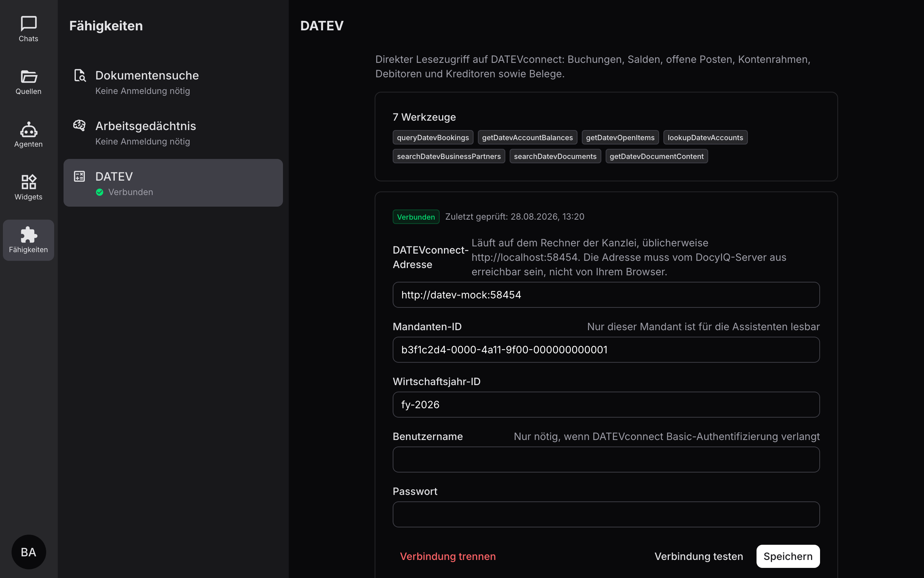The height and width of the screenshot is (578, 924).
Task: Click the green Verbunden checkmark icon
Action: click(100, 192)
